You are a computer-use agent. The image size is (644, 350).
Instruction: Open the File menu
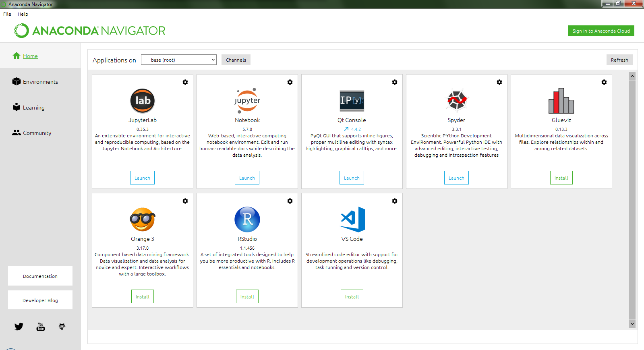[7, 14]
